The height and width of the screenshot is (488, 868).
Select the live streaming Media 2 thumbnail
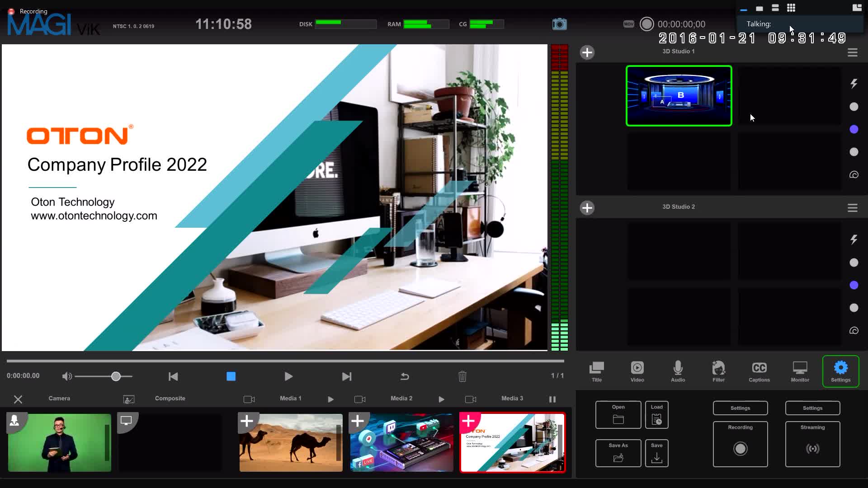pyautogui.click(x=401, y=443)
